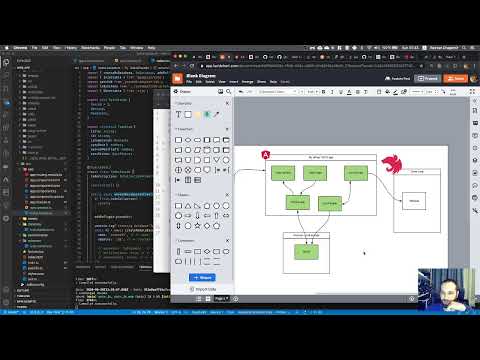480x360 pixels.
Task: Open the Page 1 dropdown
Action: pyautogui.click(x=221, y=299)
